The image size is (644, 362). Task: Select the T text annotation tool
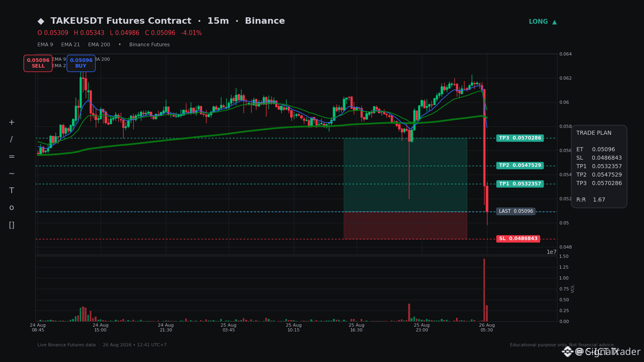coord(12,191)
